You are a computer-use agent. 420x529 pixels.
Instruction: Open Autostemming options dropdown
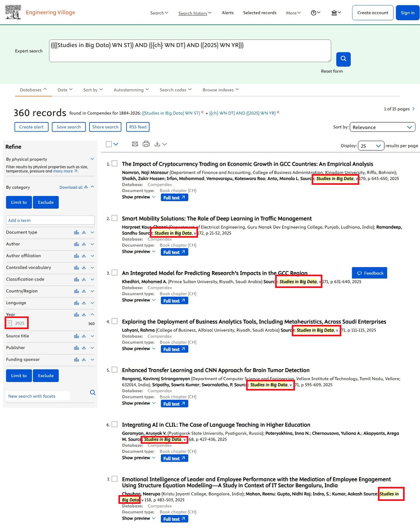coord(131,90)
